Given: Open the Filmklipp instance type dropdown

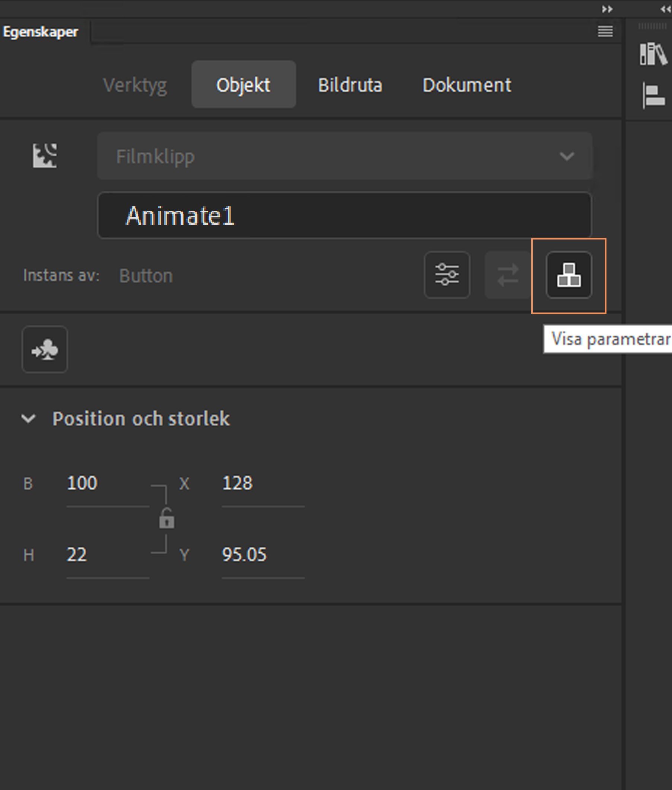Looking at the screenshot, I should click(344, 156).
